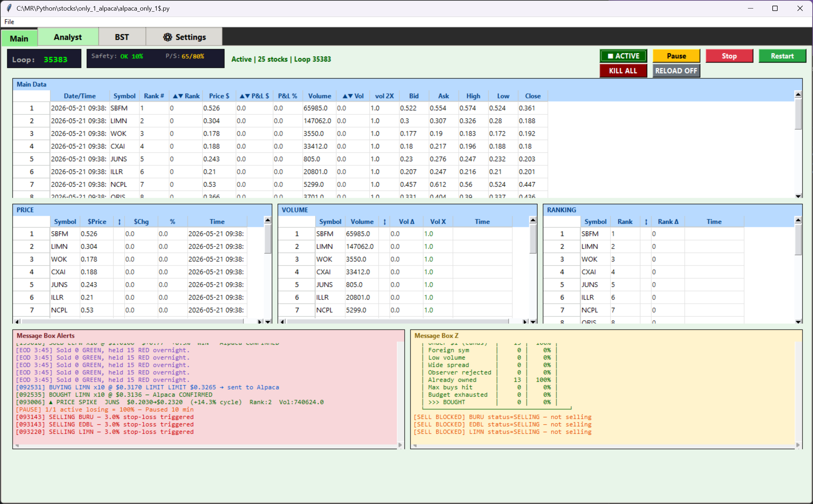Screen dimensions: 813x504
Task: Click Message Box Z scroll left arrow
Action: (415, 445)
